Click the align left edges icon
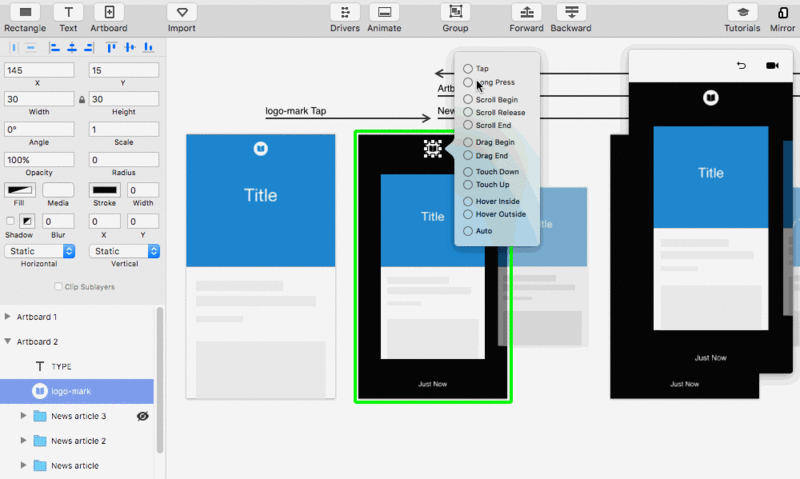Screen dimensions: 800x479 tap(54, 47)
